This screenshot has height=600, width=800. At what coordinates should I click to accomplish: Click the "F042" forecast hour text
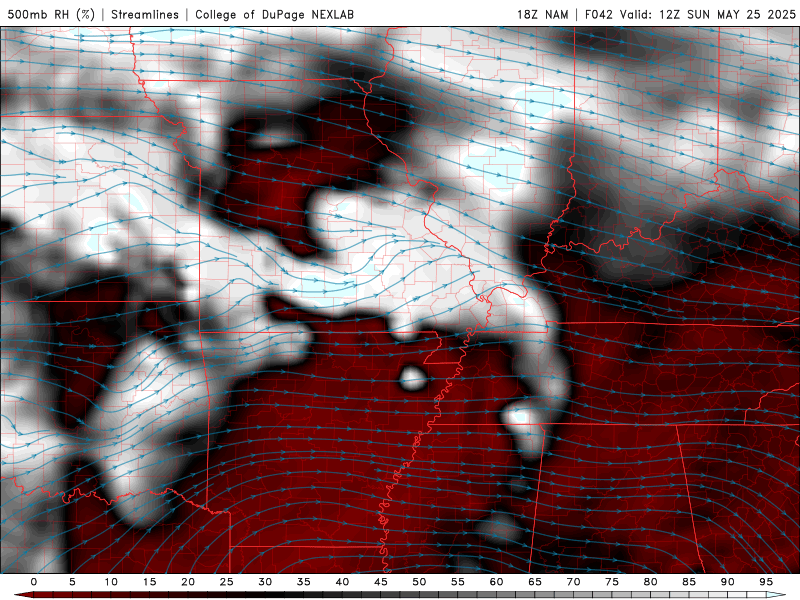tap(599, 14)
